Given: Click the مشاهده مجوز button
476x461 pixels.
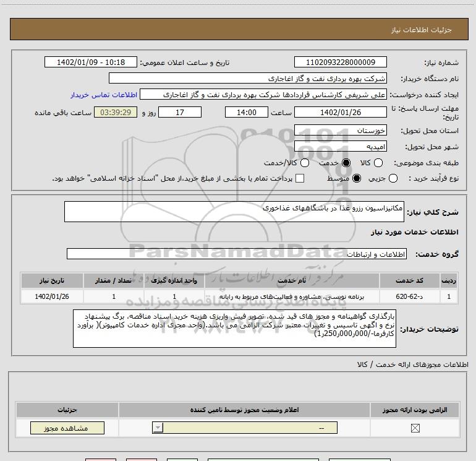Looking at the screenshot, I should (x=67, y=428).
